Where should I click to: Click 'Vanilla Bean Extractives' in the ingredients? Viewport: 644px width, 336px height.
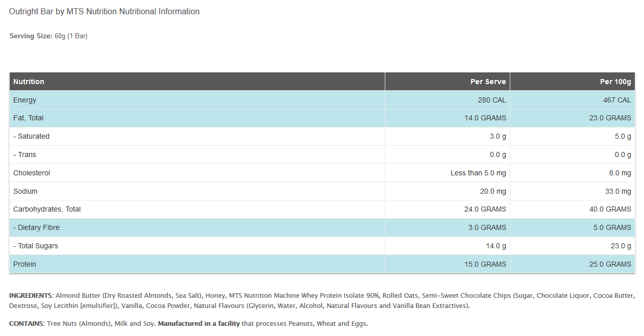[428, 306]
